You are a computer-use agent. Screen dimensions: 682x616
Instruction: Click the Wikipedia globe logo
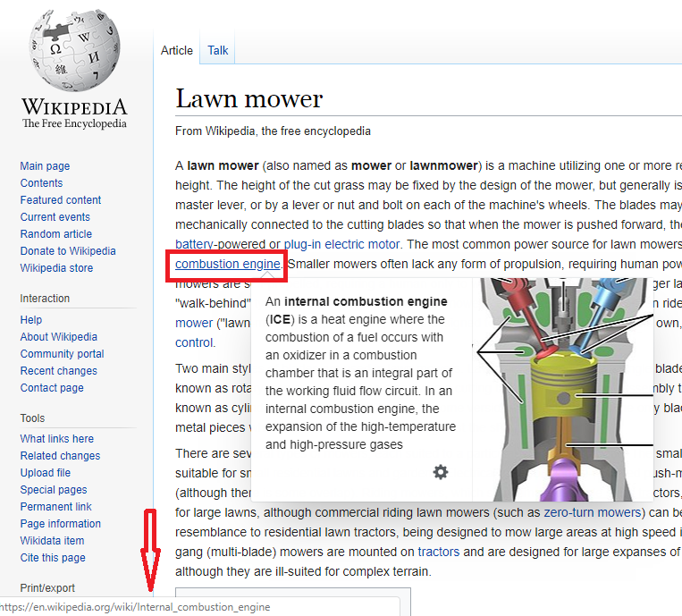[74, 50]
